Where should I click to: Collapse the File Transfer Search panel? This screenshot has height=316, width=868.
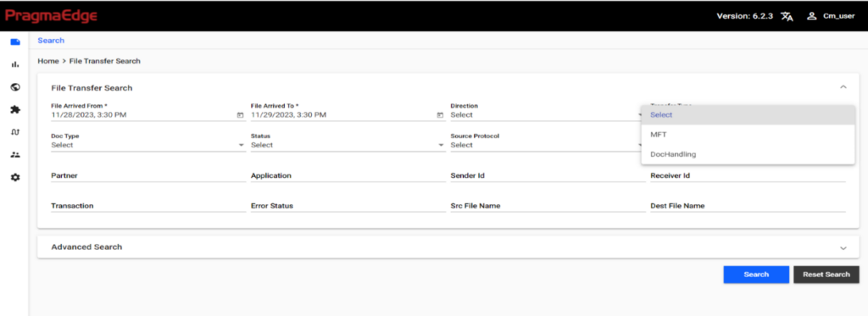click(843, 87)
